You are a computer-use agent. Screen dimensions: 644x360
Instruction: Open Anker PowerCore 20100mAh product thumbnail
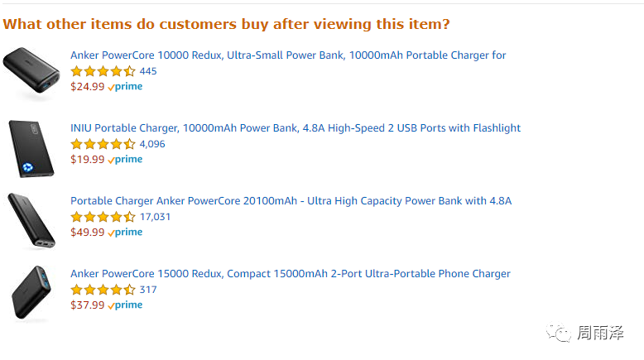[31, 219]
